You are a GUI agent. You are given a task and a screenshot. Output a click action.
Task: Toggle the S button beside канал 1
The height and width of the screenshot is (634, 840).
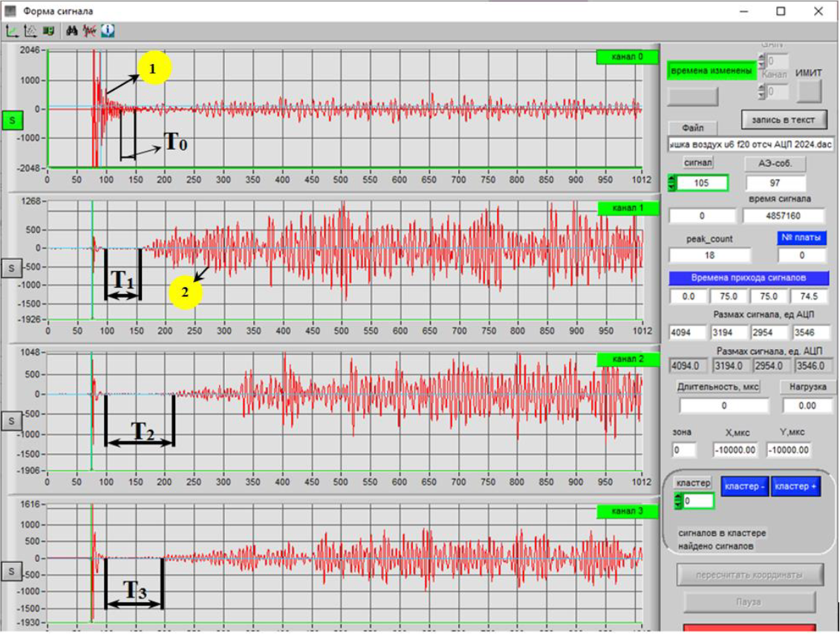tap(11, 269)
